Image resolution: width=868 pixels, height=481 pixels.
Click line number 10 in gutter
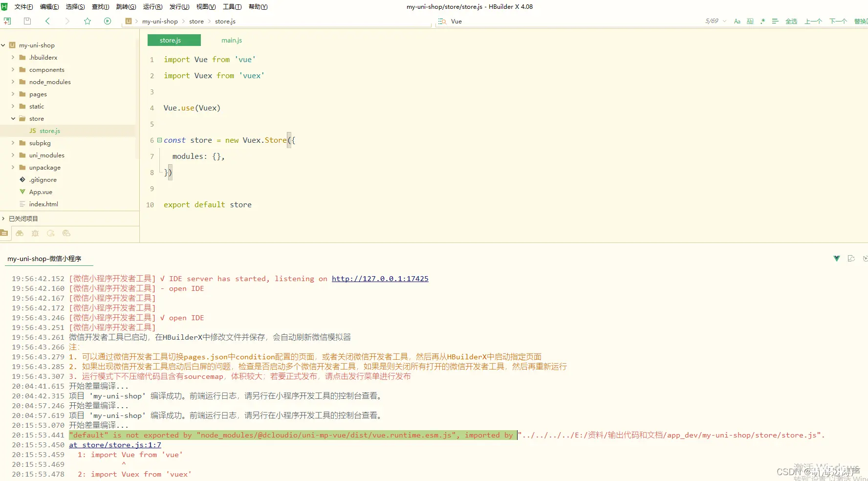[x=150, y=205]
